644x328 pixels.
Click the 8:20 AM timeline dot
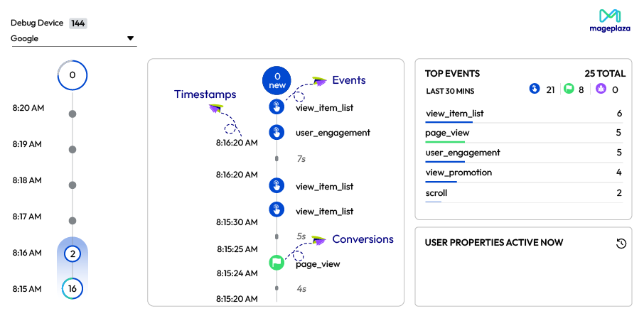click(x=72, y=114)
